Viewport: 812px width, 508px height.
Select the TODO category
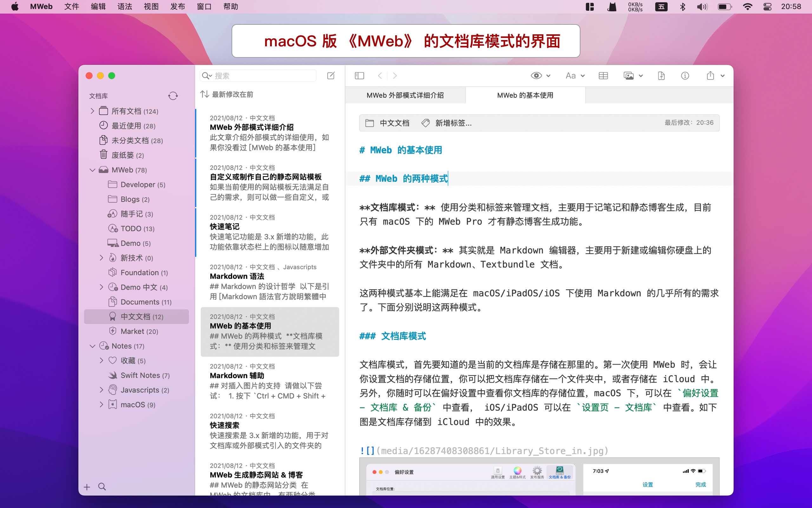click(x=136, y=229)
